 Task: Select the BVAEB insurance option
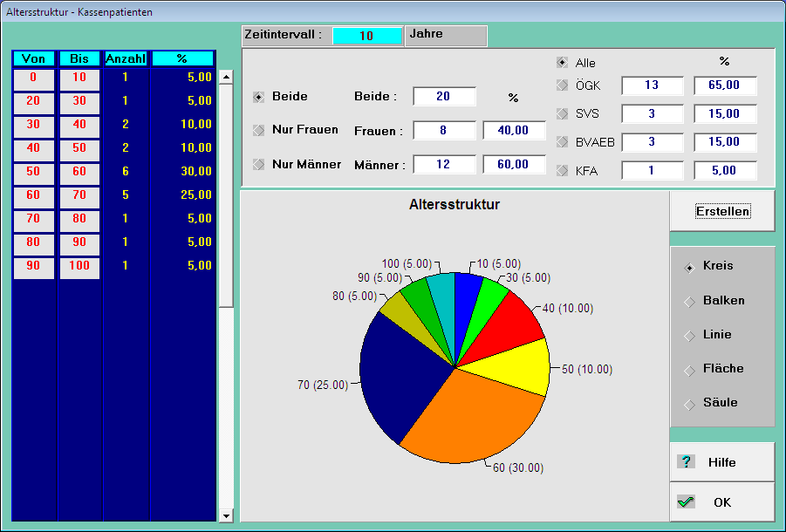click(562, 142)
